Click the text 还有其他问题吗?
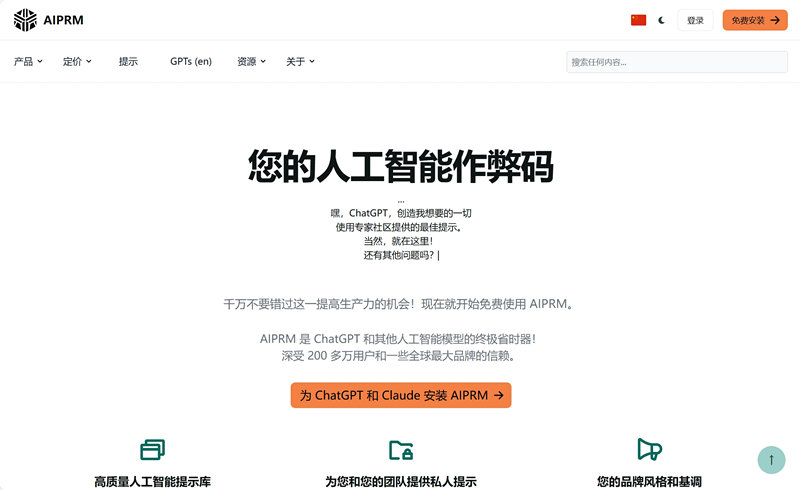The image size is (800, 490). 398,255
